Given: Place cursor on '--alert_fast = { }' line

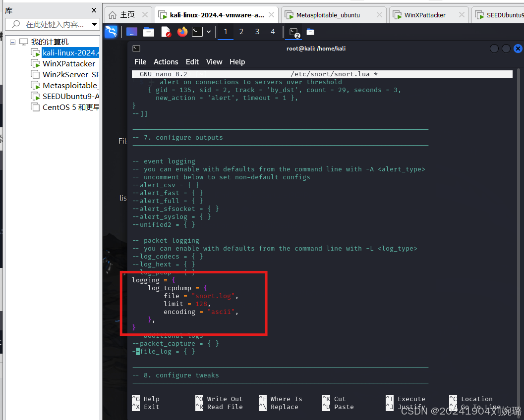Looking at the screenshot, I should tap(168, 193).
